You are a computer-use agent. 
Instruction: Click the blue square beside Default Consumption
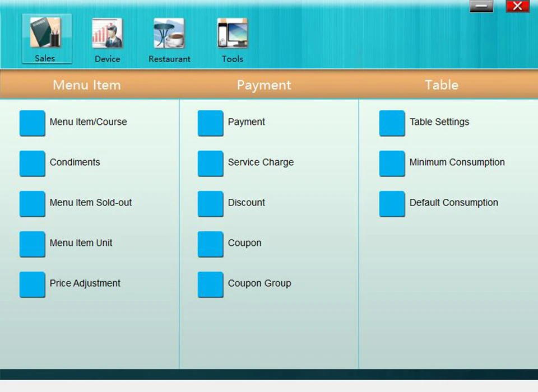tap(392, 204)
